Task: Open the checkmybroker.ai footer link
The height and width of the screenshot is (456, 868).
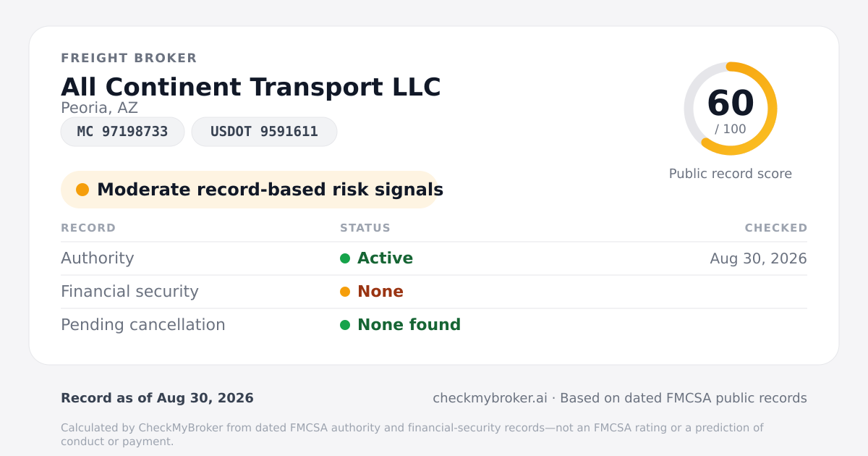Action: [x=490, y=398]
